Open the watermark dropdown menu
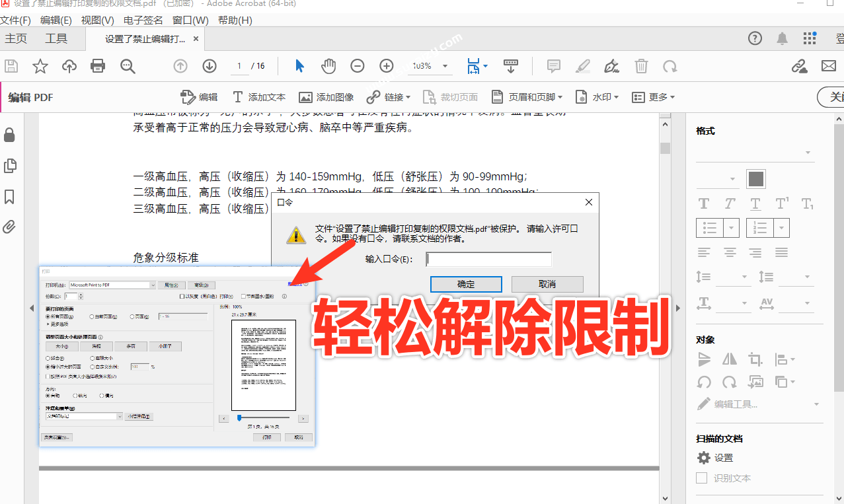 597,97
